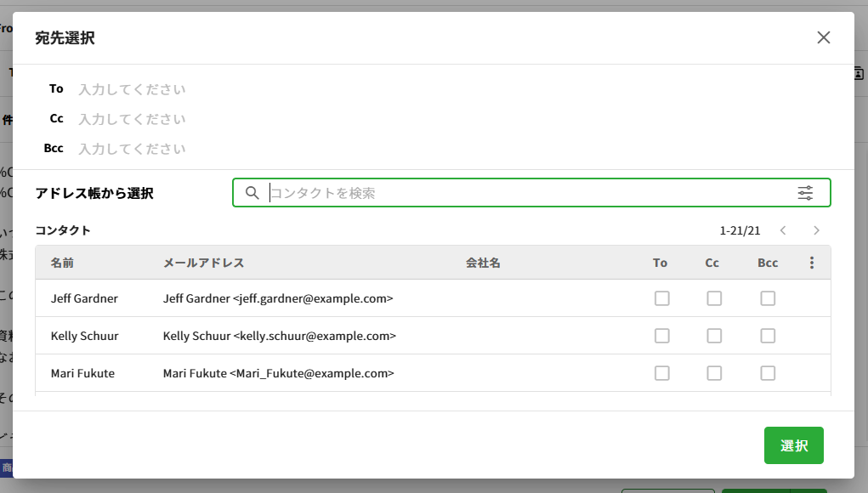This screenshot has width=868, height=493.
Task: Click the メールアドレス column header
Action: tap(204, 263)
